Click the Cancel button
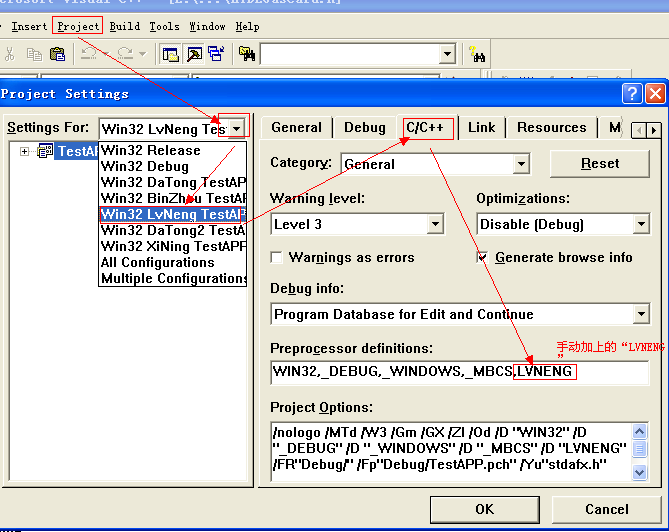The width and height of the screenshot is (669, 532). pyautogui.click(x=607, y=509)
